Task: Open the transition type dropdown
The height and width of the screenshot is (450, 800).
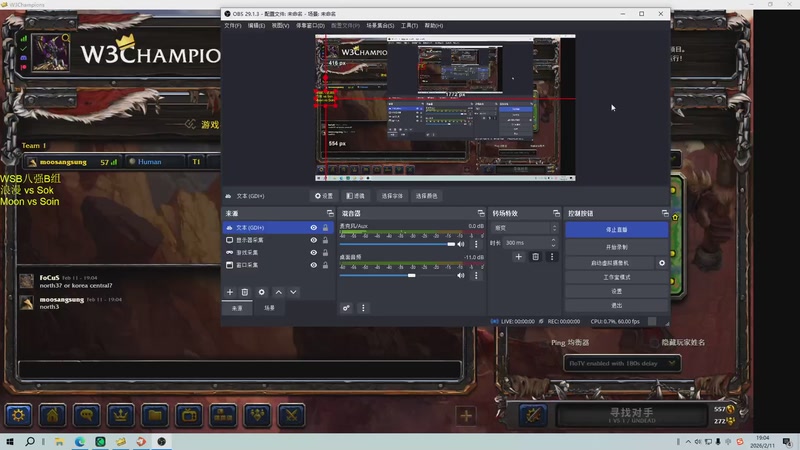Action: click(525, 228)
